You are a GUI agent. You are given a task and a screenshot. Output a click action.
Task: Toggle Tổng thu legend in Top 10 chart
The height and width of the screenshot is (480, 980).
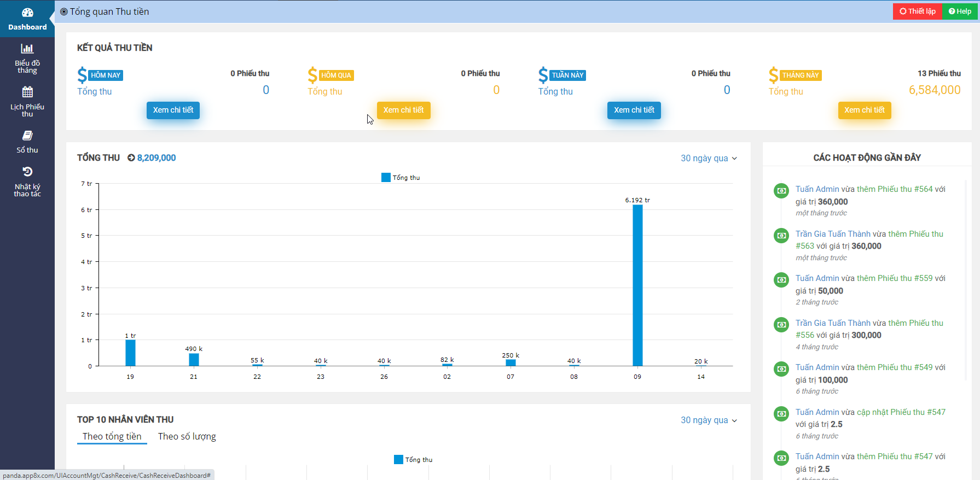pos(413,460)
